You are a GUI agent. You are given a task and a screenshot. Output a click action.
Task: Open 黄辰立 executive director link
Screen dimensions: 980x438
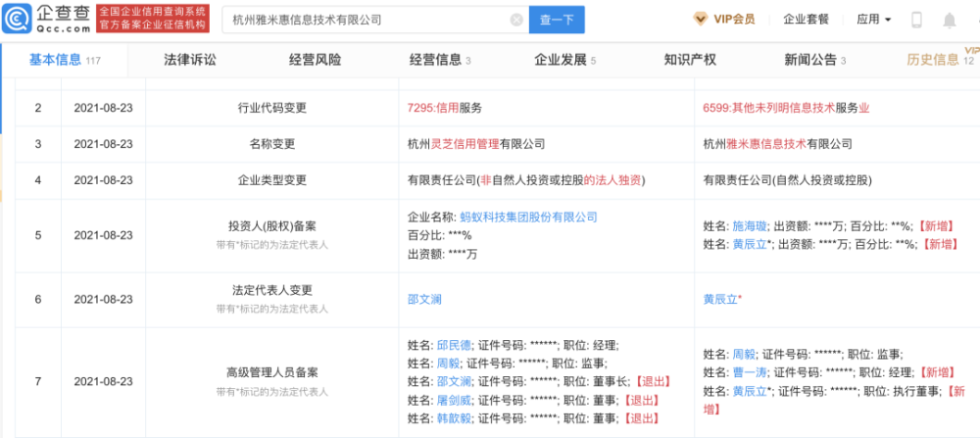point(751,391)
